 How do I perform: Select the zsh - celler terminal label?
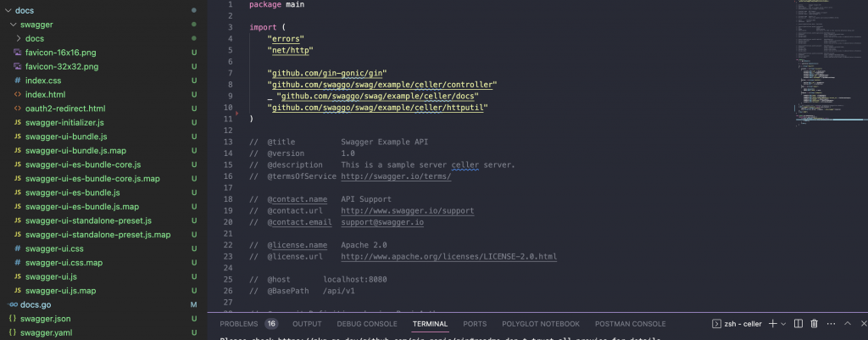[x=743, y=324]
